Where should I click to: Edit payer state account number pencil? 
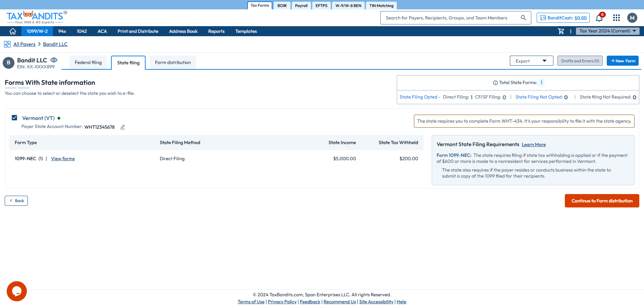123,127
